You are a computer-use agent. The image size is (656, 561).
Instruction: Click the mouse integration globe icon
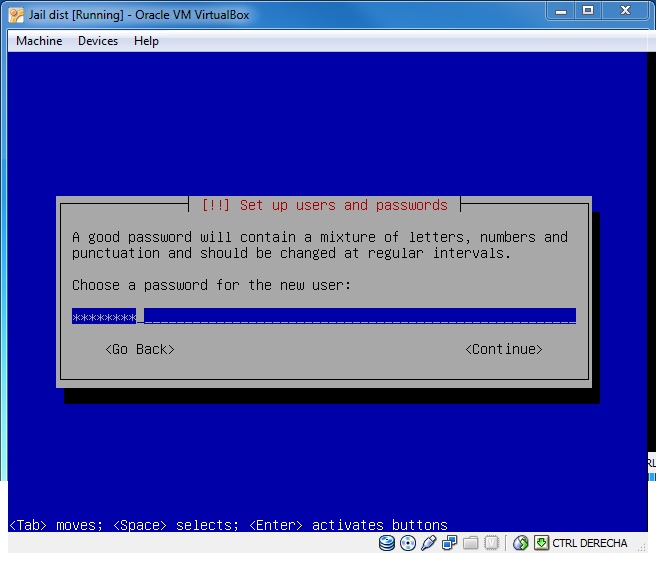(520, 543)
